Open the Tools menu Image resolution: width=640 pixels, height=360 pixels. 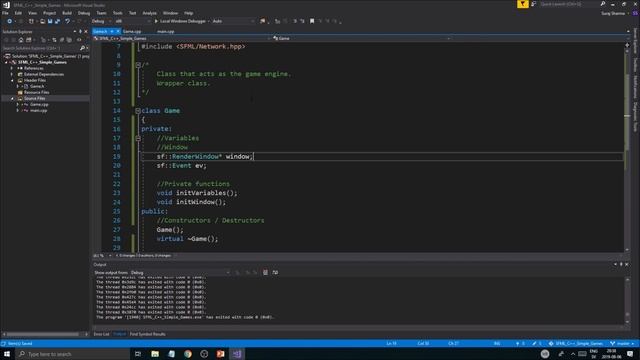(x=118, y=13)
